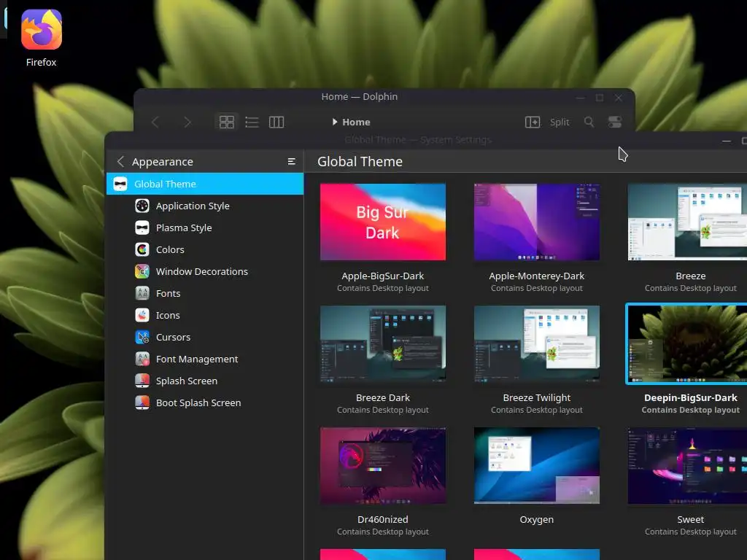Open Application Style settings

[205, 206]
